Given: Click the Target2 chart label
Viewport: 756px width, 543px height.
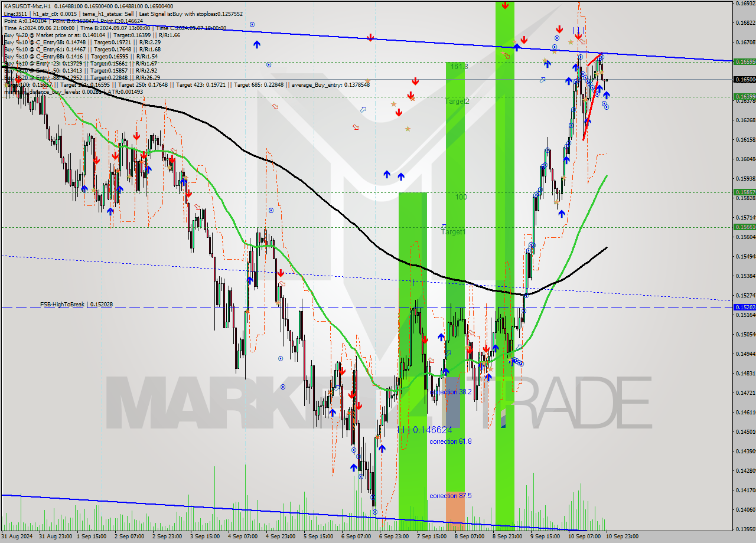Looking at the screenshot, I should tap(457, 101).
